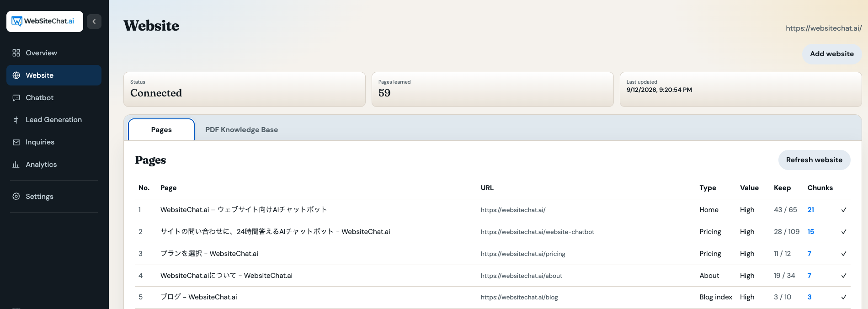
Task: Click the Website globe icon
Action: coord(16,75)
